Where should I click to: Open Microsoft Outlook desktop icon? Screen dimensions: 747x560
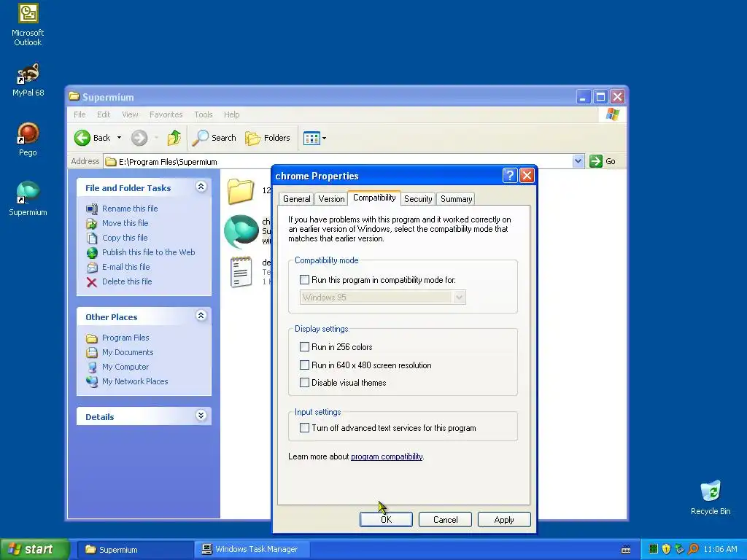pyautogui.click(x=28, y=24)
